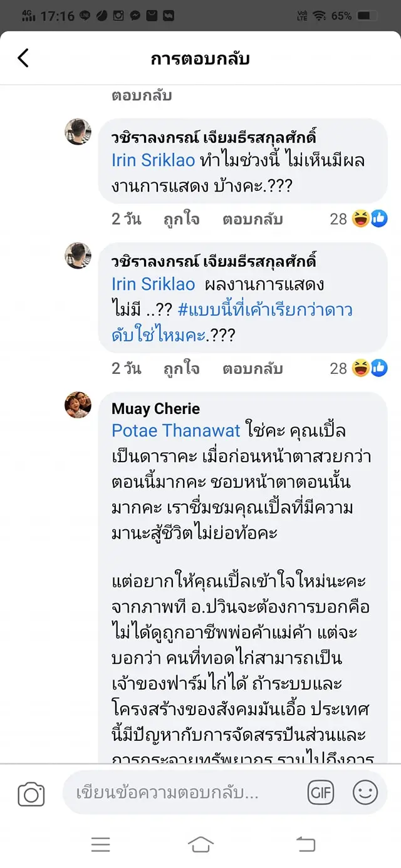Open Muay Cherie's profile picture
The image size is (401, 868).
point(78,405)
